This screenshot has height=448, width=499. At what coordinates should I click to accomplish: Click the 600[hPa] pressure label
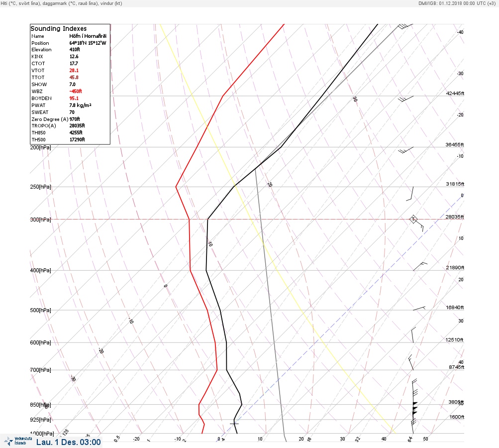(40, 342)
